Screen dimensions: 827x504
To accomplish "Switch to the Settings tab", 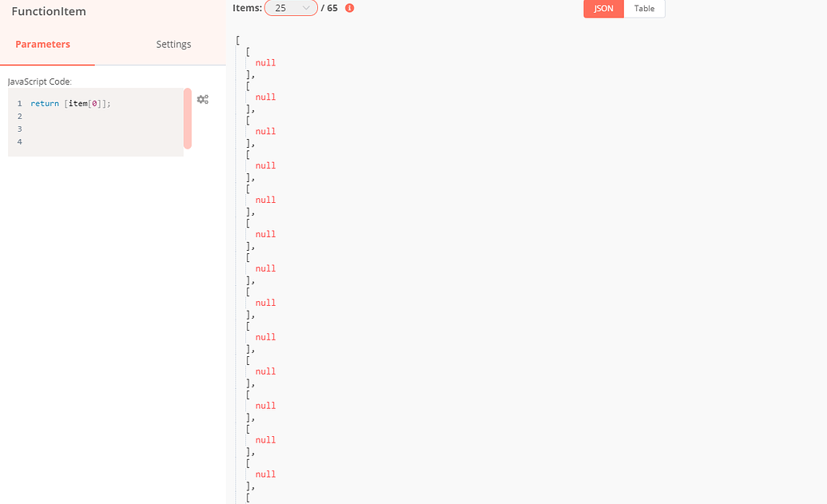I will (x=173, y=45).
